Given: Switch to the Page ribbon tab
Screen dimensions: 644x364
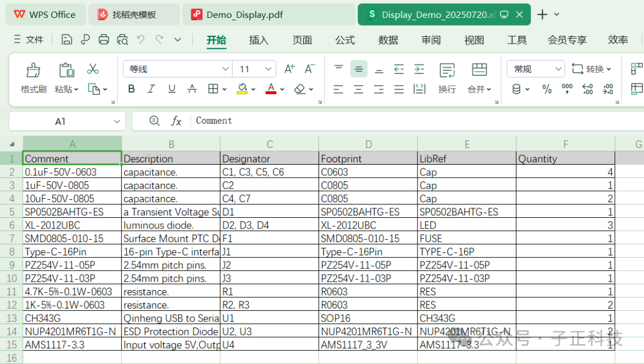Looking at the screenshot, I should (302, 40).
